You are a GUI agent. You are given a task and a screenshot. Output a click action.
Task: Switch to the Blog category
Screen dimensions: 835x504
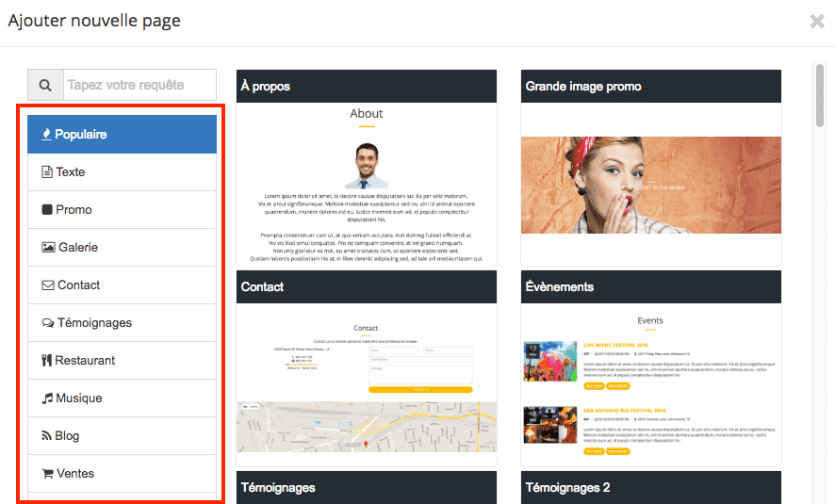[x=67, y=436]
